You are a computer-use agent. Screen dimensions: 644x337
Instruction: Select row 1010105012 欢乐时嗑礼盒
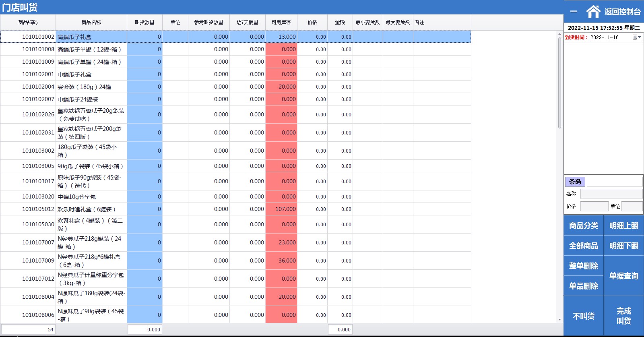235,209
